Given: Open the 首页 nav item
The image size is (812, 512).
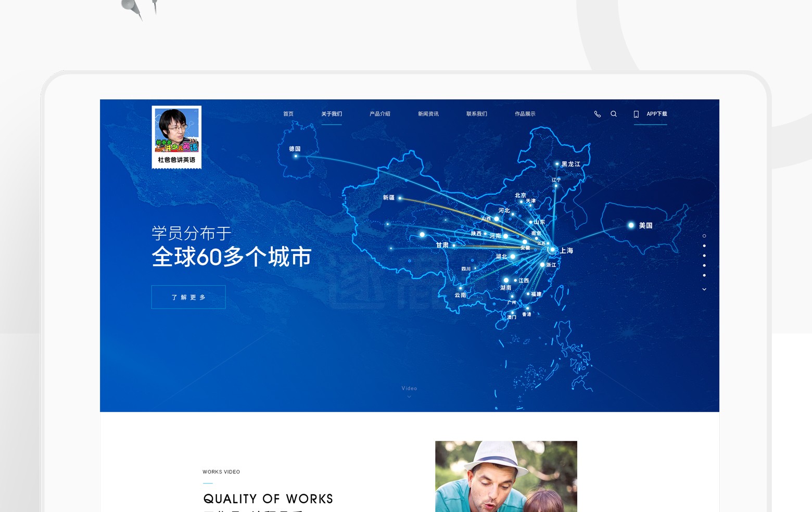Looking at the screenshot, I should click(288, 114).
